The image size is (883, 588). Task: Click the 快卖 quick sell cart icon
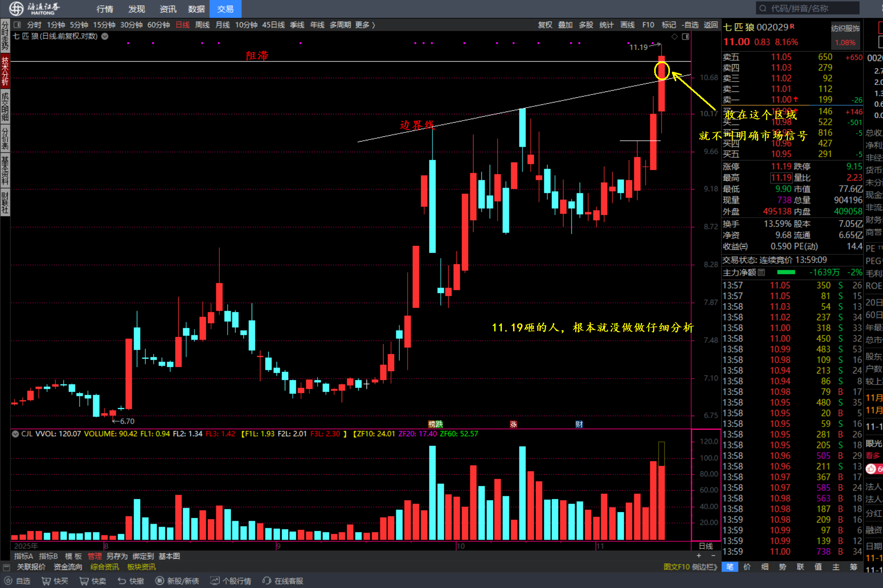click(x=84, y=581)
